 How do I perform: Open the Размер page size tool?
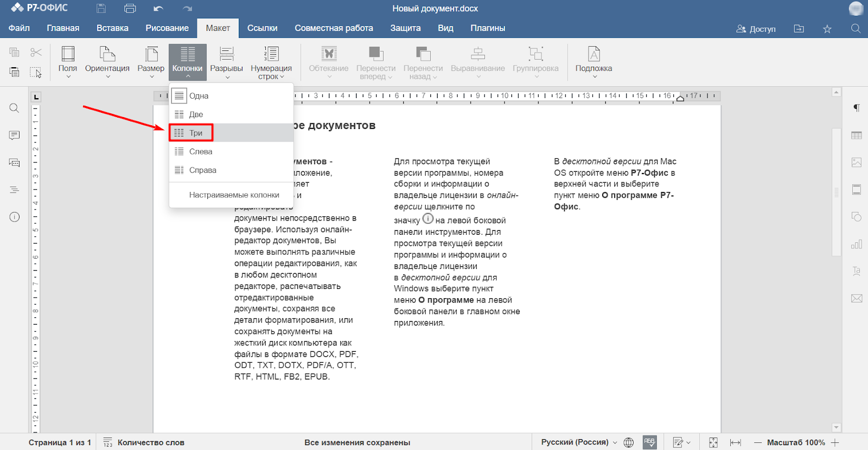pyautogui.click(x=151, y=62)
